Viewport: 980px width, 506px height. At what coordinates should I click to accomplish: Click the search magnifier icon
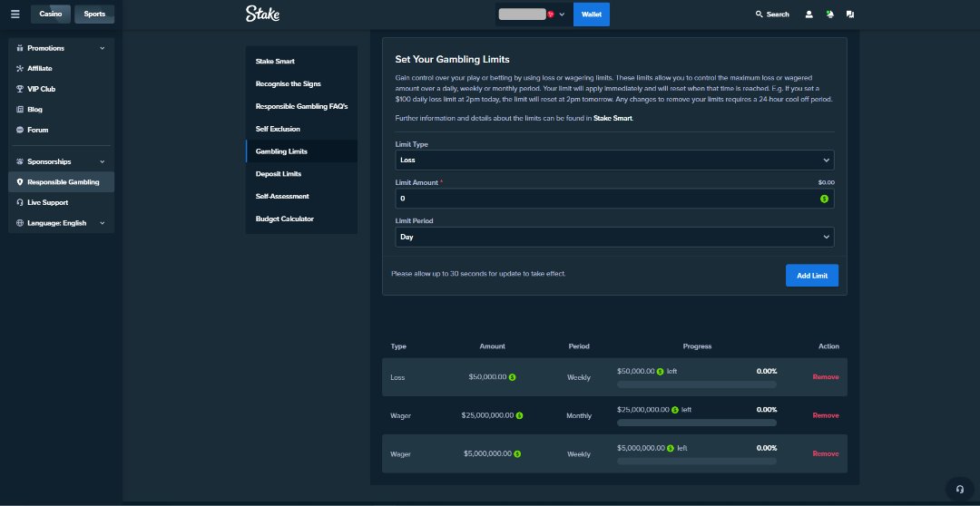pos(759,14)
